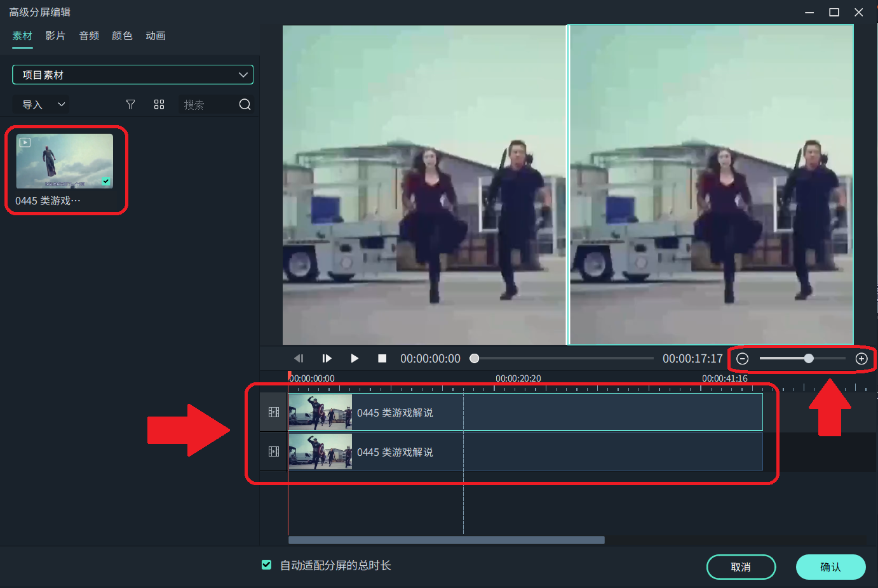Open the 项目素材 dropdown
Viewport: 878px width, 588px height.
coord(133,75)
